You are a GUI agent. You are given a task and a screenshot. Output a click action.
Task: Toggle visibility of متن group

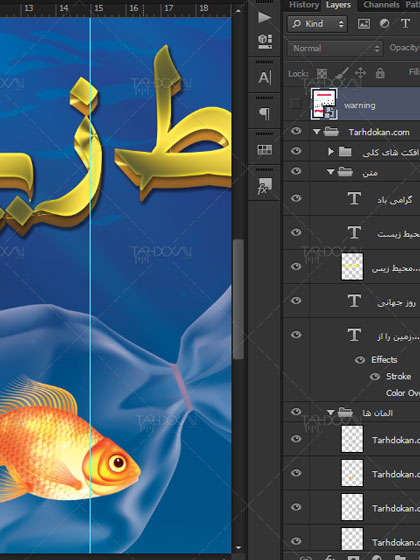[x=296, y=171]
